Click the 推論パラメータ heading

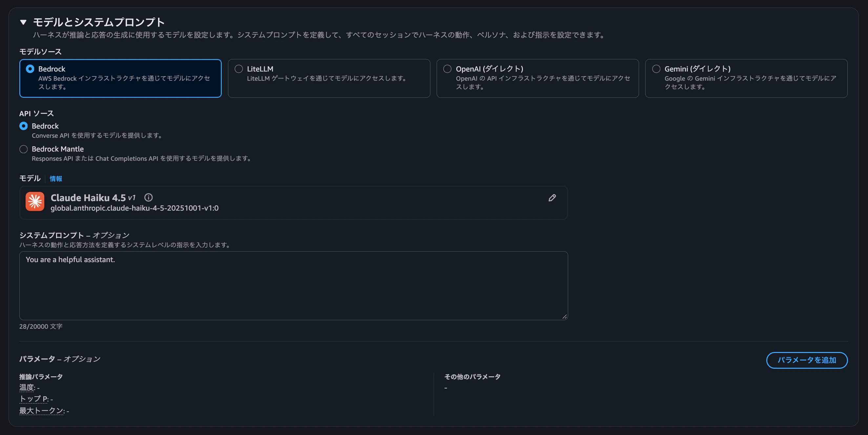tap(41, 377)
